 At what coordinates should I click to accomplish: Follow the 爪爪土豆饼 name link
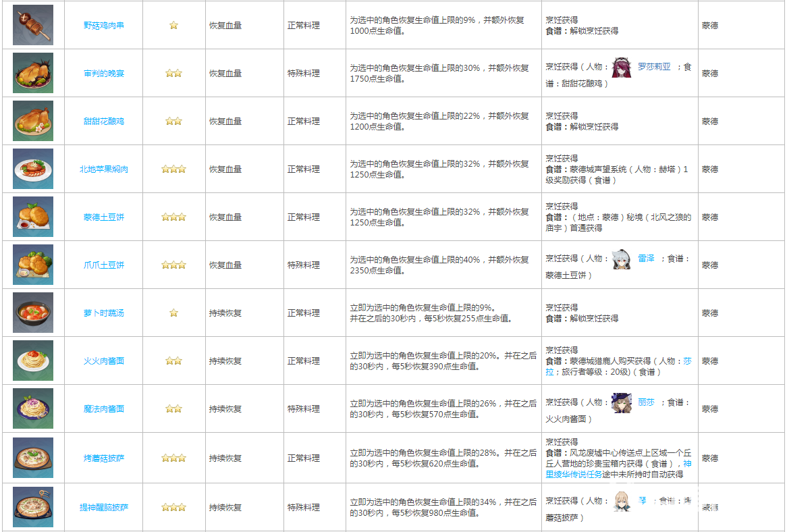coord(103,265)
